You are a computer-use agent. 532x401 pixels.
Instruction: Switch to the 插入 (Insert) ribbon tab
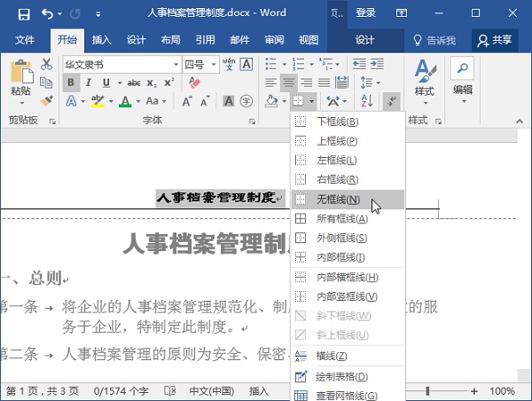(x=102, y=40)
